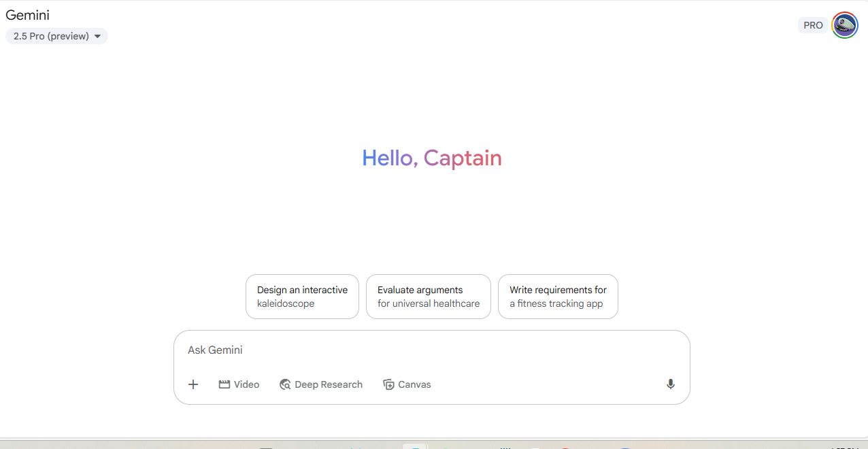Open the Captain profile avatar menu
Viewport: 868px width, 449px height.
pos(845,25)
